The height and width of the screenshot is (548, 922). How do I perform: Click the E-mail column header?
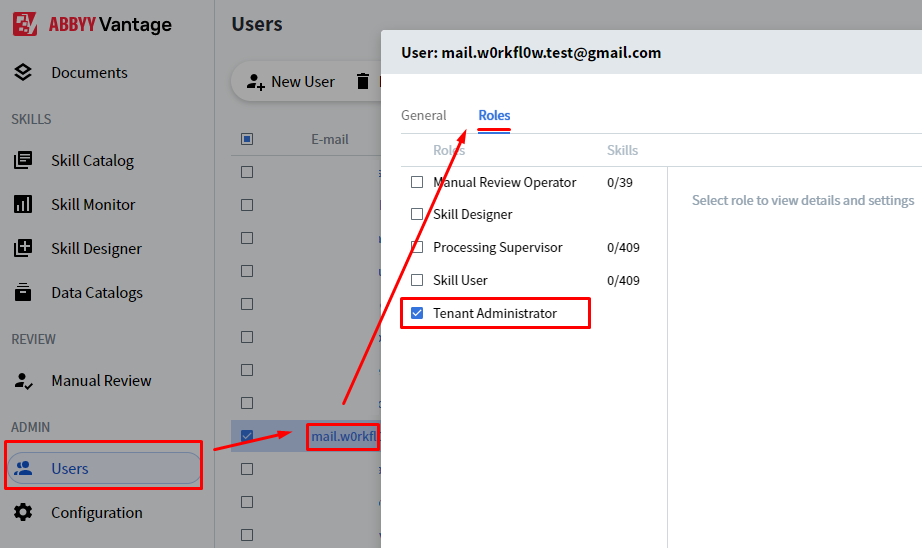330,139
